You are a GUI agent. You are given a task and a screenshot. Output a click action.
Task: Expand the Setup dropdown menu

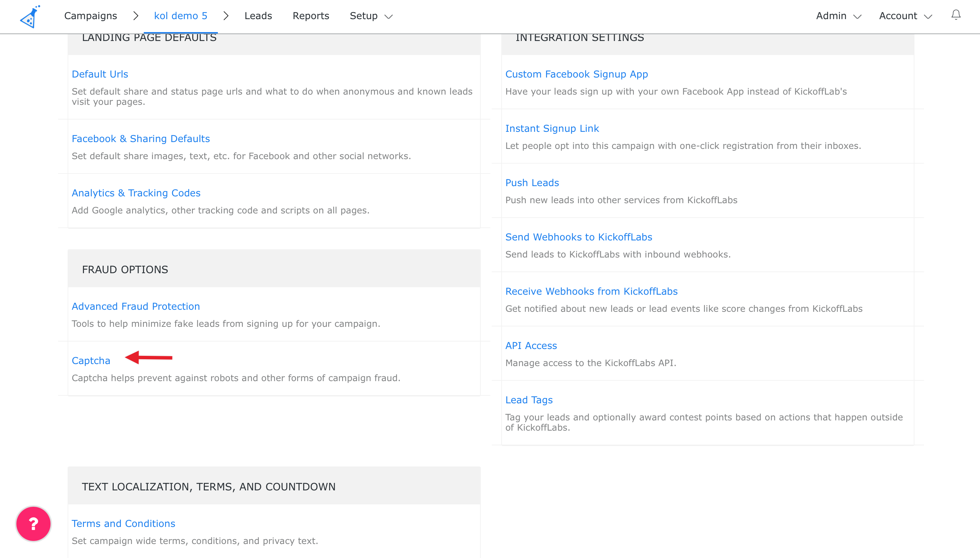pyautogui.click(x=371, y=16)
